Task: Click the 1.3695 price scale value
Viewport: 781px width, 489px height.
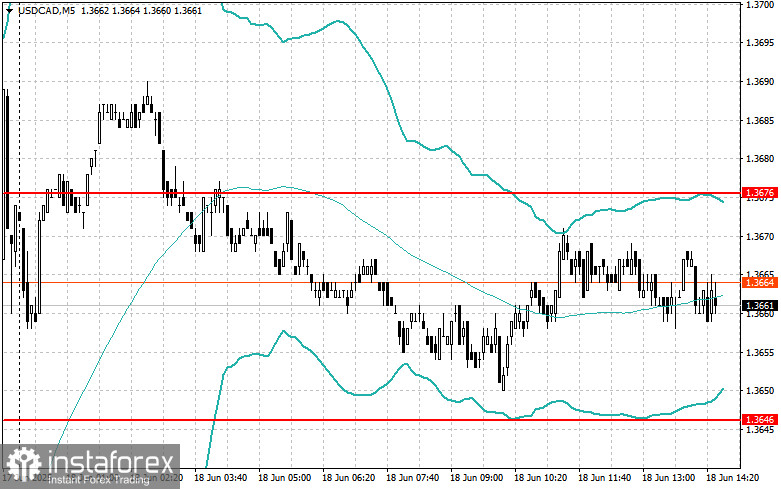Action: [760, 43]
